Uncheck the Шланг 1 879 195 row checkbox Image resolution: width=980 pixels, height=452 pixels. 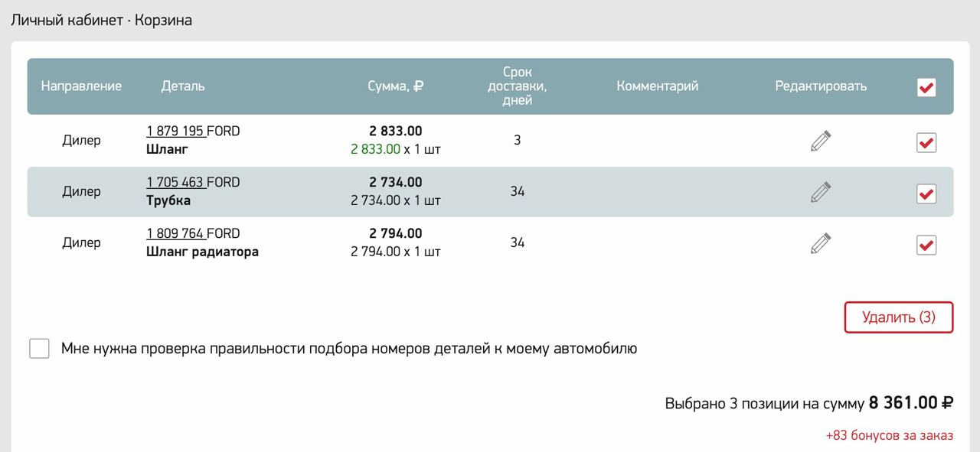tap(926, 142)
